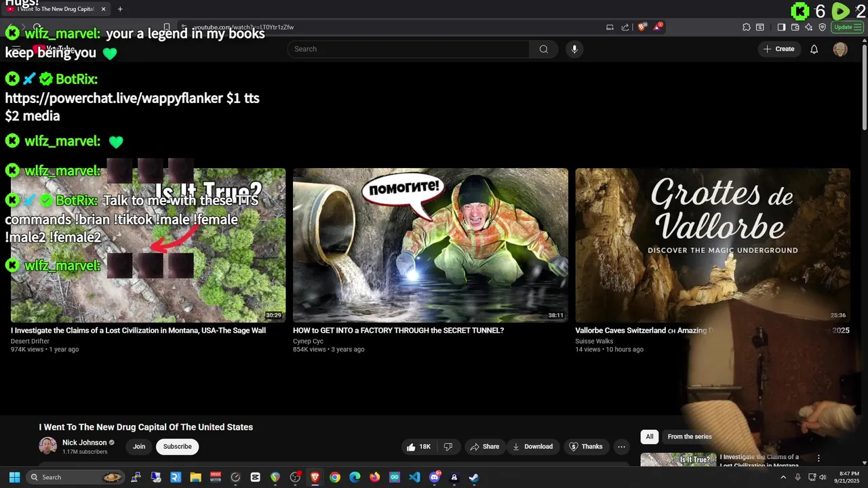Open the Grottes de Vallorbe video thumbnail

point(712,245)
